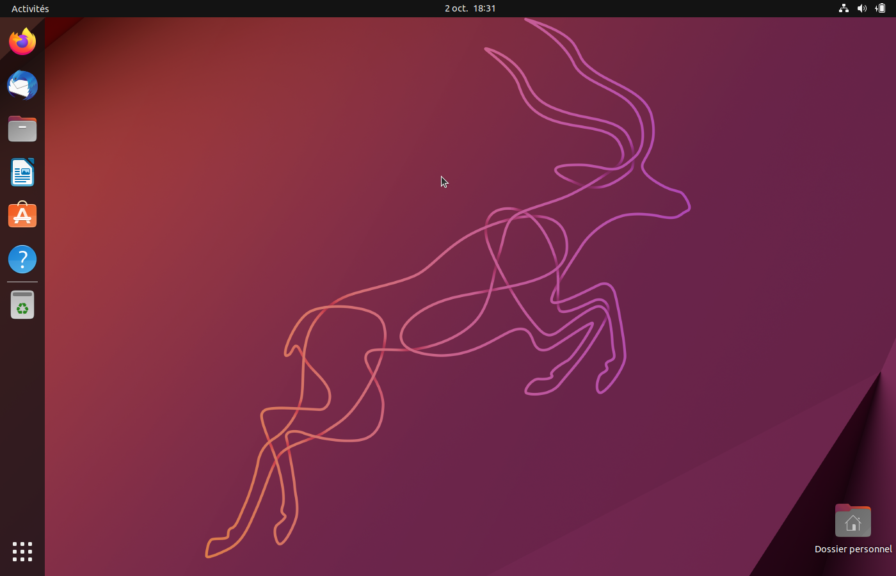Open the Files manager in dock
This screenshot has width=896, height=576.
22,129
